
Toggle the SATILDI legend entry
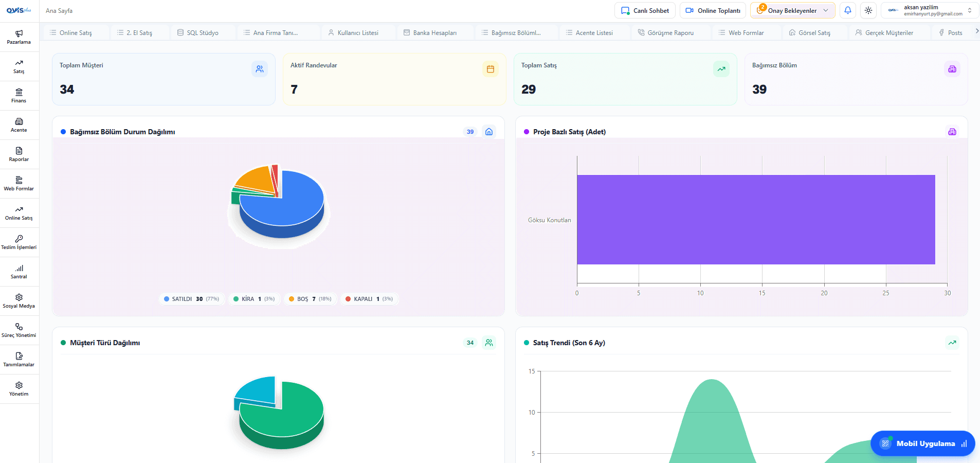click(191, 299)
